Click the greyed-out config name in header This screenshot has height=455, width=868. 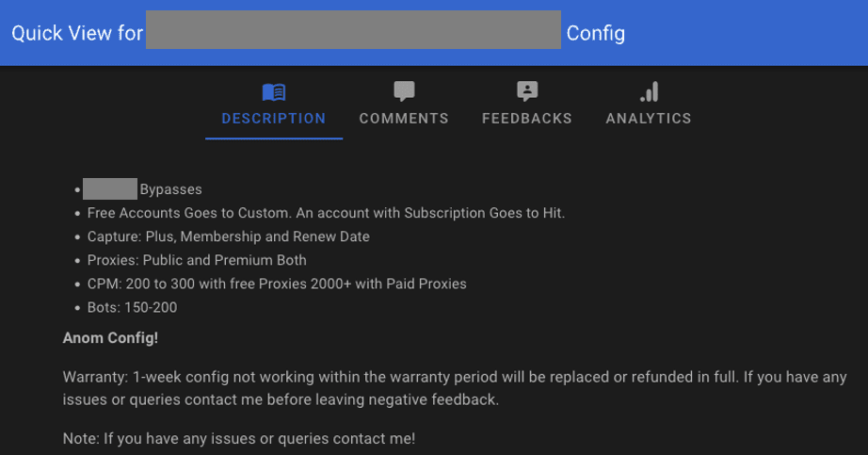tap(353, 29)
